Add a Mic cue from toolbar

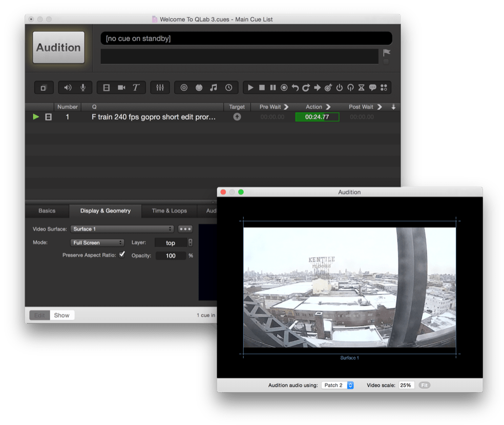click(x=83, y=88)
